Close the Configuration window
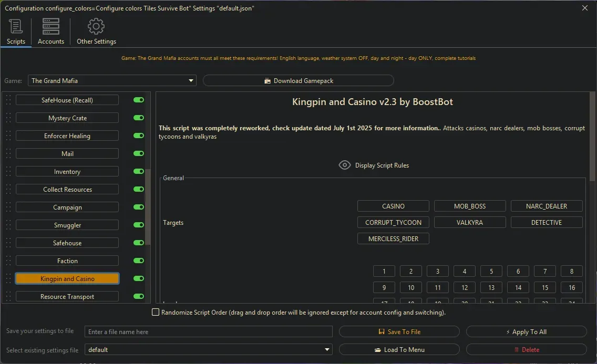This screenshot has width=597, height=364. coord(585,8)
